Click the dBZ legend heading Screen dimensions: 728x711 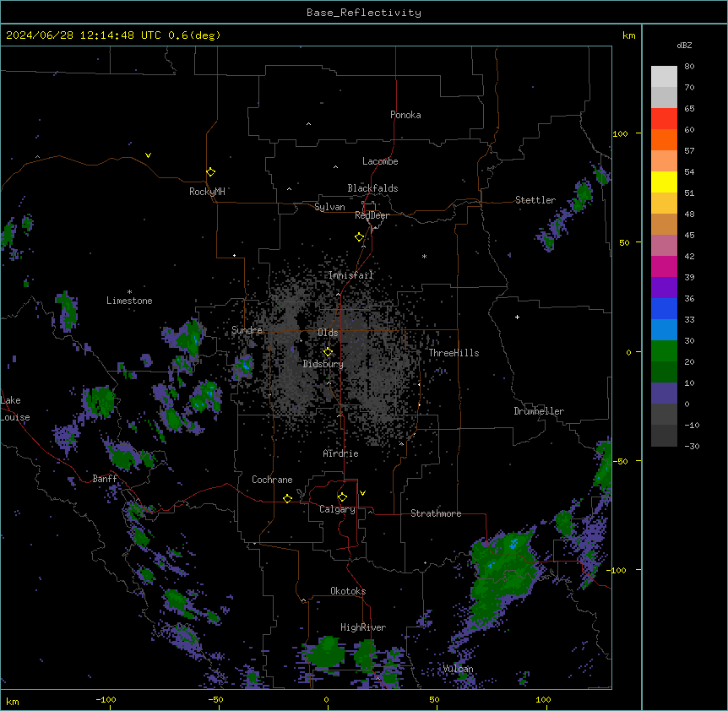(684, 45)
